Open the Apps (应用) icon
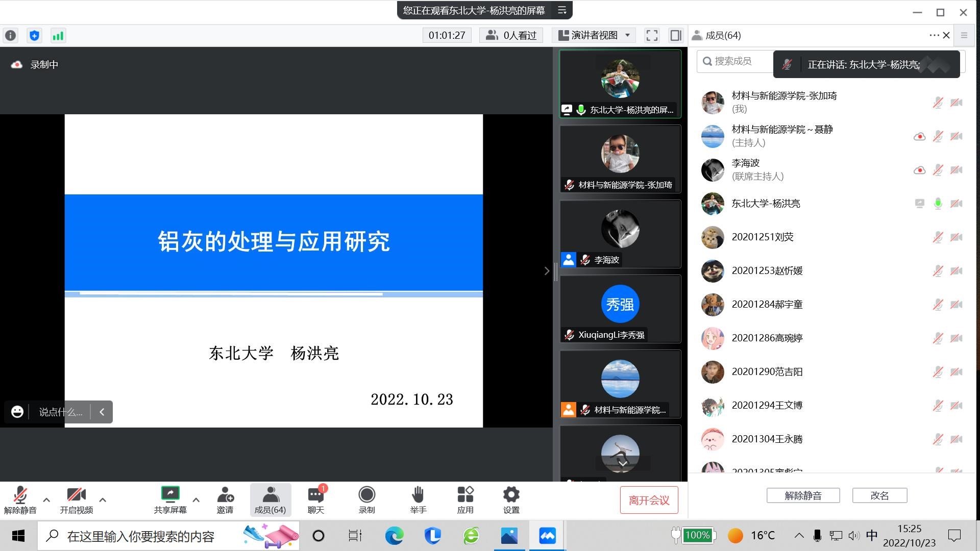Viewport: 980px width, 551px height. click(x=465, y=495)
